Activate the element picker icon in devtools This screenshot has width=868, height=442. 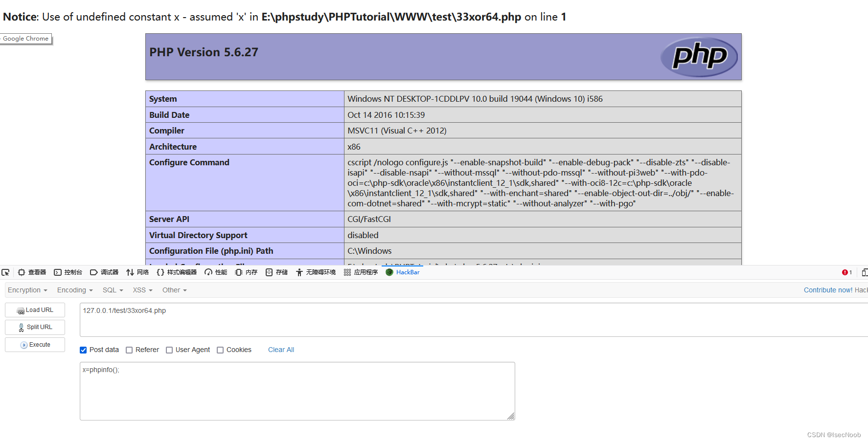(x=5, y=272)
